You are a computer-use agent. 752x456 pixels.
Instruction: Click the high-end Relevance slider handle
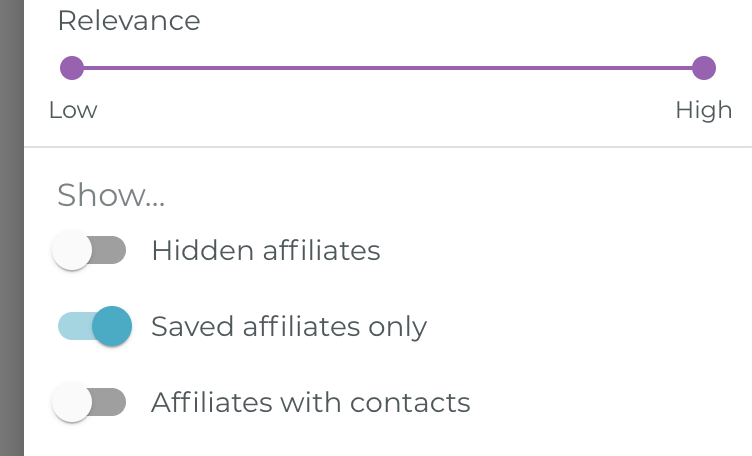tap(704, 68)
